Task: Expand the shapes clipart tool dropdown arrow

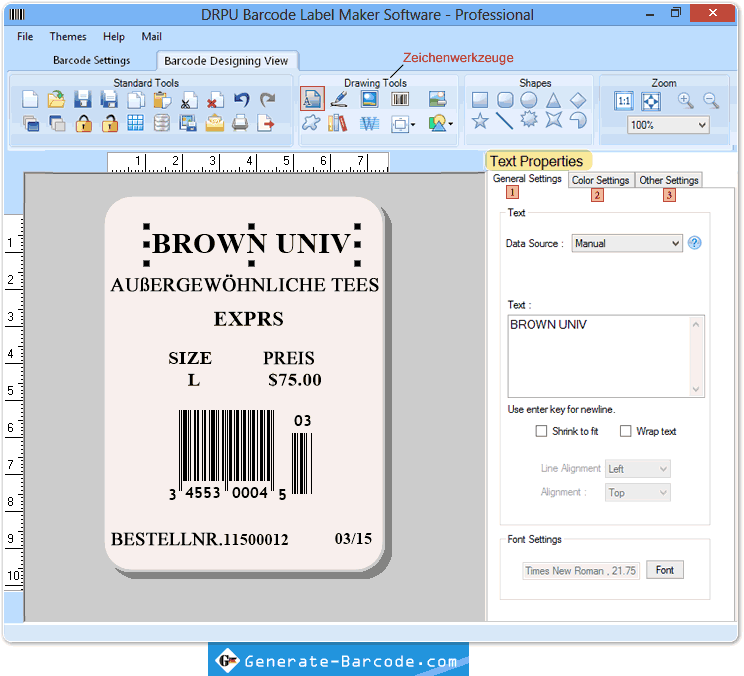Action: coord(450,124)
